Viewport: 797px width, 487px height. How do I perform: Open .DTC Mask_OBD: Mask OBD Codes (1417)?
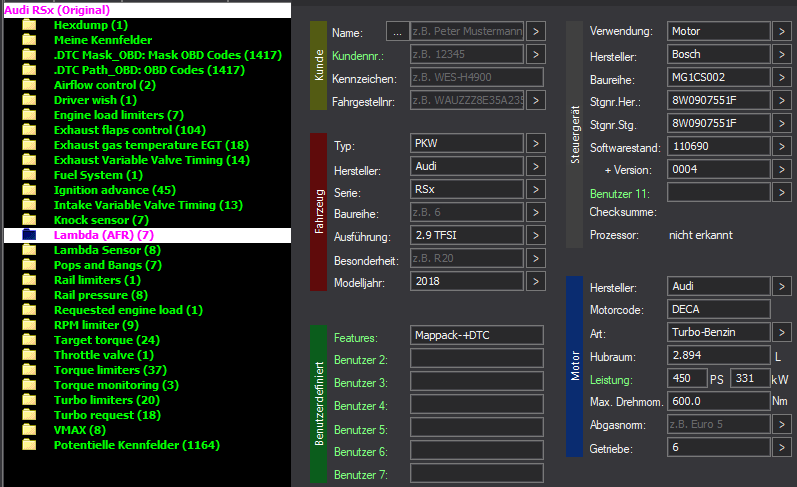(x=168, y=55)
